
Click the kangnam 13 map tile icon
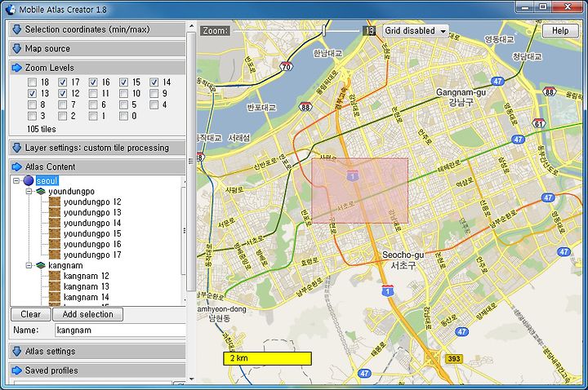[55, 286]
